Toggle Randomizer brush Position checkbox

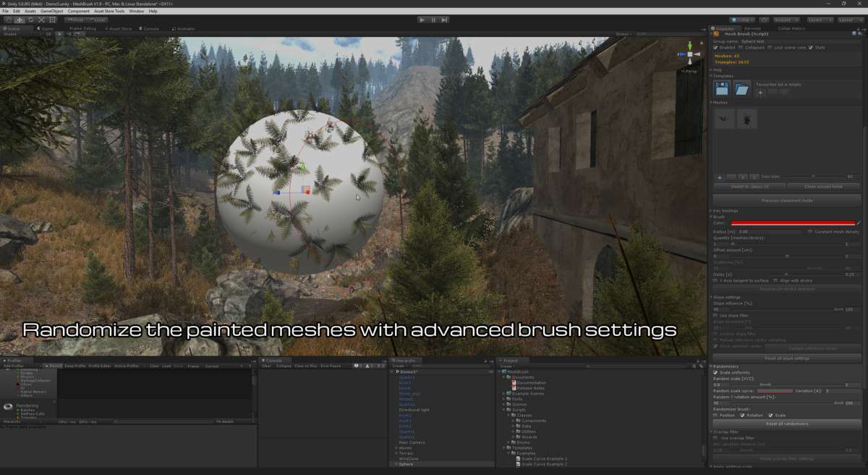(x=715, y=415)
